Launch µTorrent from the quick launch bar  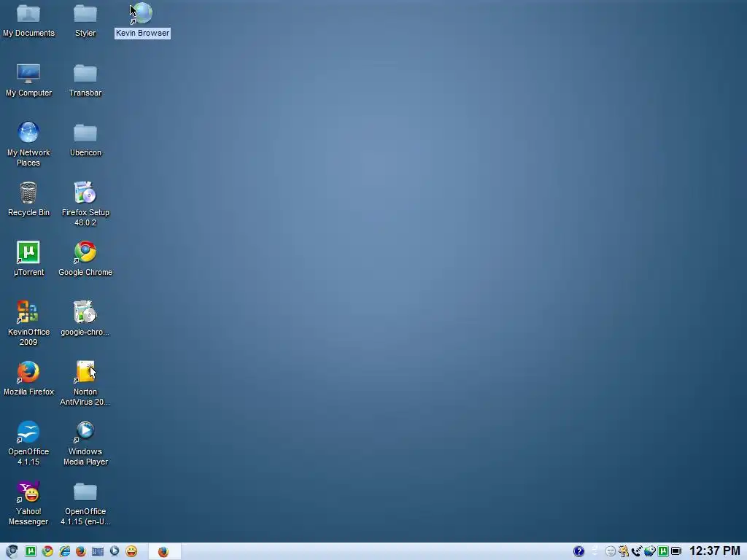point(31,551)
